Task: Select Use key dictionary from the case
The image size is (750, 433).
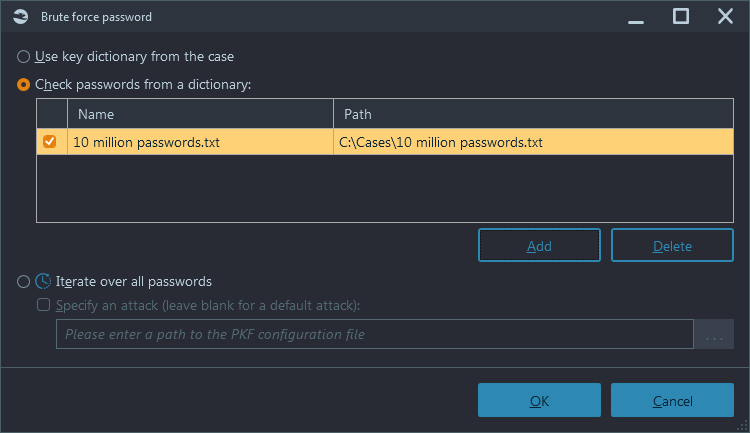Action: [23, 56]
